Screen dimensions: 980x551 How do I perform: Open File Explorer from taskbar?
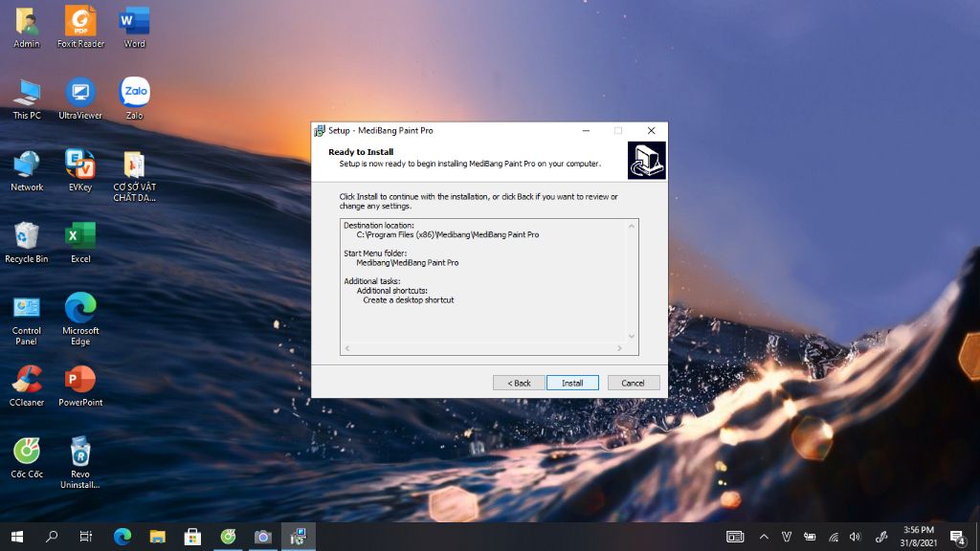158,537
